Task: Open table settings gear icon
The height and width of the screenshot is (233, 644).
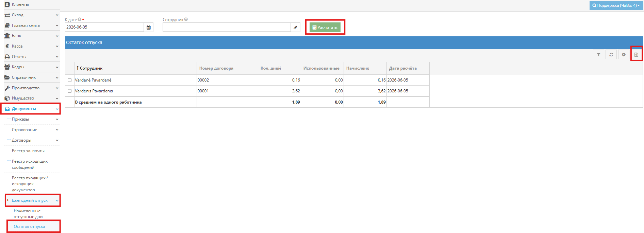Action: [624, 54]
